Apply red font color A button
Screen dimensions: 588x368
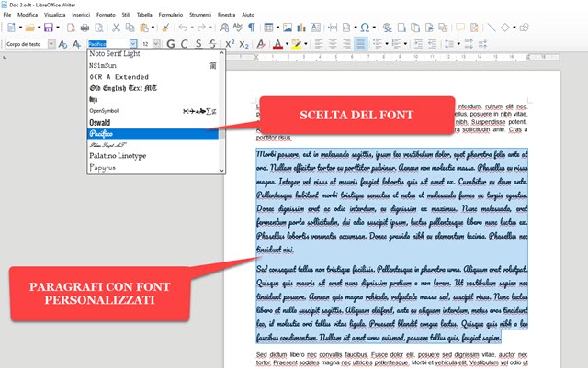(277, 44)
